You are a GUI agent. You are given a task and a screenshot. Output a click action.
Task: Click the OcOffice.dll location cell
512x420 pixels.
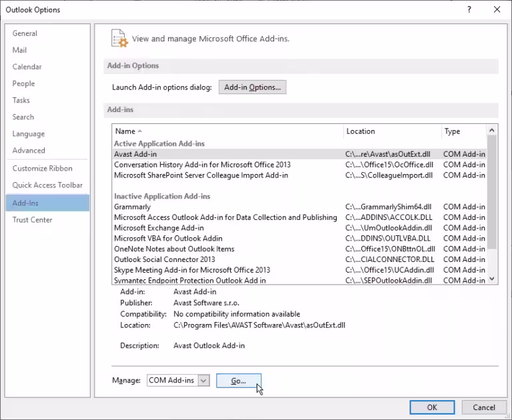pyautogui.click(x=389, y=165)
